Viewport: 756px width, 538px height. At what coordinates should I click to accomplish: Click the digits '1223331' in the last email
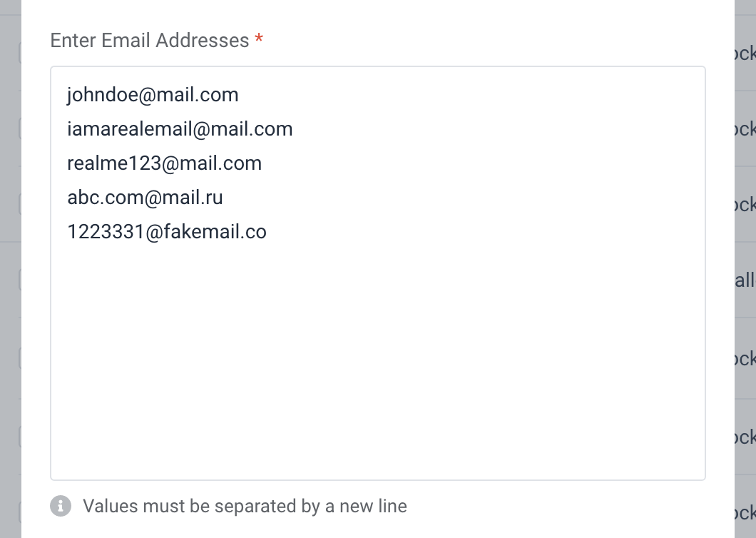(x=106, y=232)
